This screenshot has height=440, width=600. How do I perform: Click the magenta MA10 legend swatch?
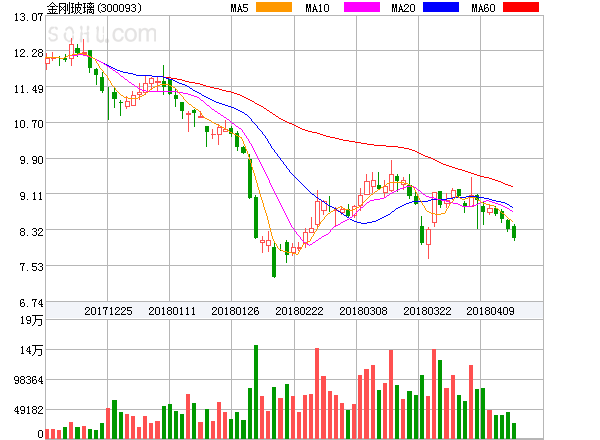(362, 7)
